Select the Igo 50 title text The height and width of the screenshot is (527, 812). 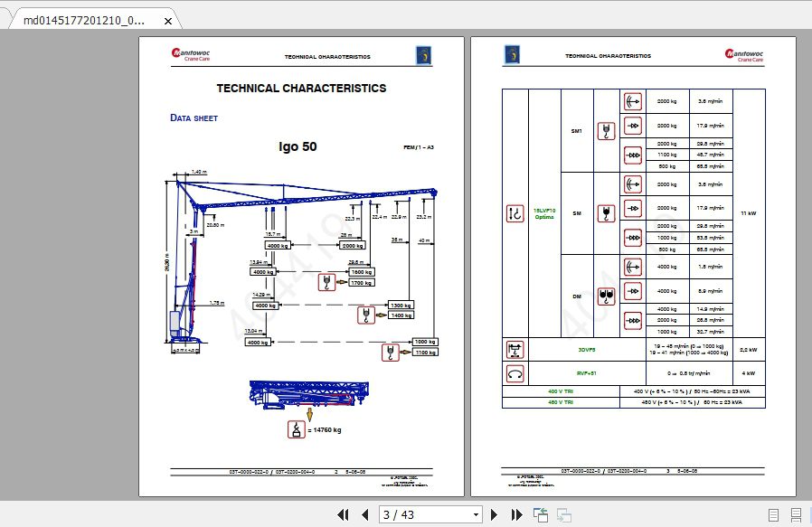point(297,146)
